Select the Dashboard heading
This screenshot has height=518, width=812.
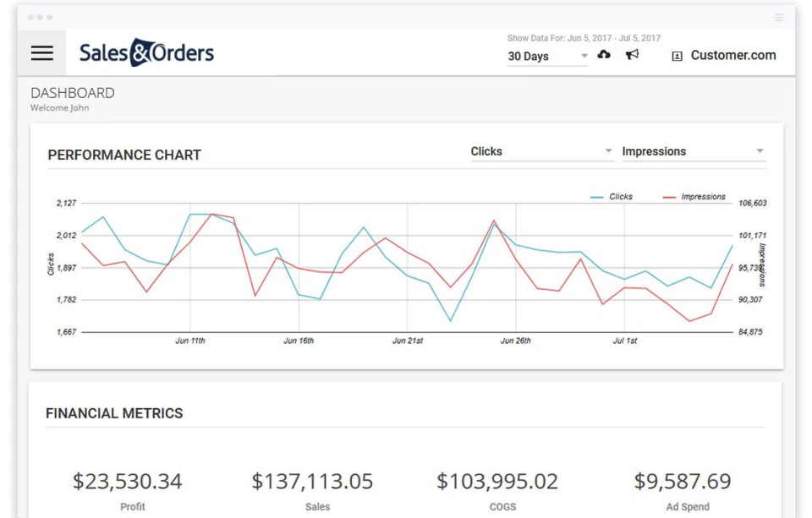[x=71, y=93]
